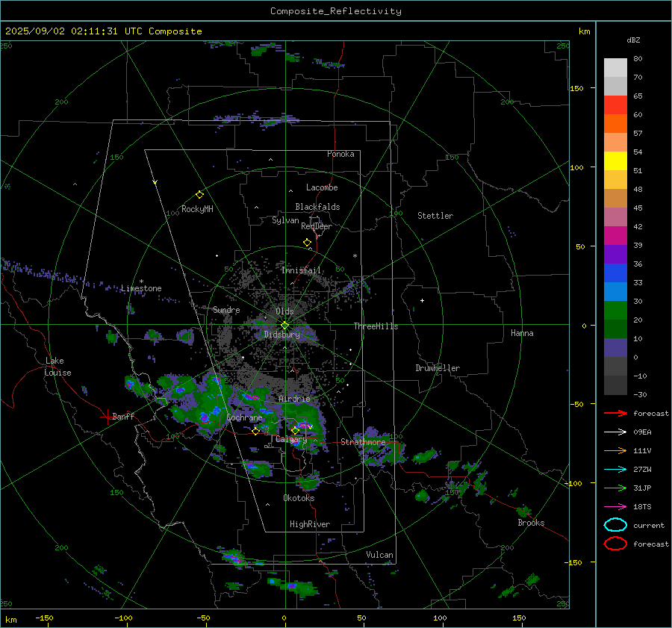This screenshot has height=628, width=672.
Task: Pick the yellow 51-54 dBZ swatch
Action: (x=615, y=161)
